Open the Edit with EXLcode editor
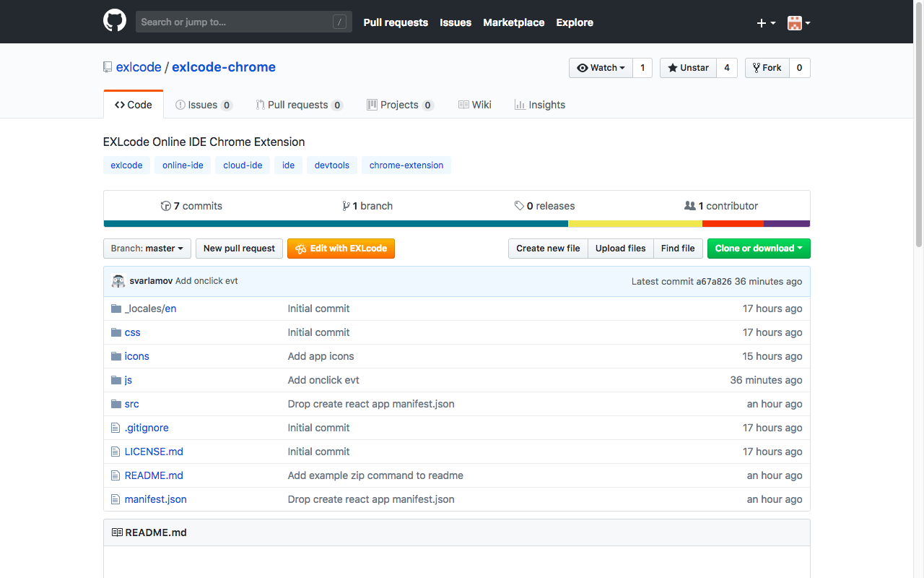 (341, 248)
